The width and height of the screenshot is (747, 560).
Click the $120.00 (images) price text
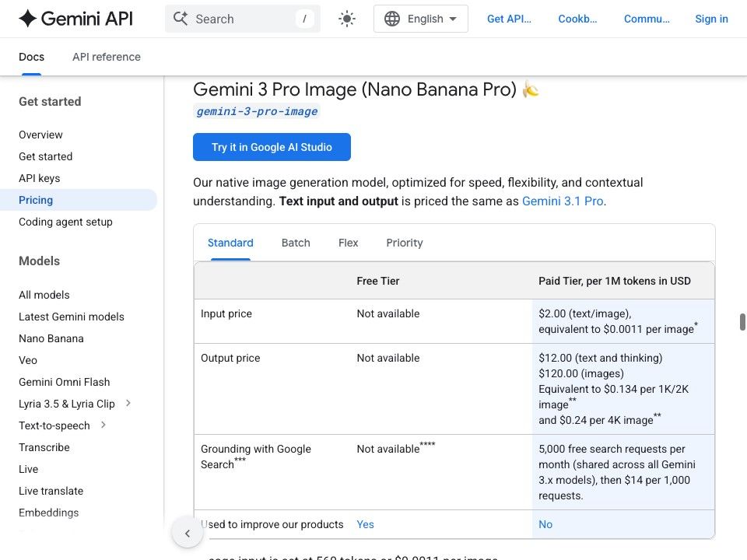click(x=581, y=373)
